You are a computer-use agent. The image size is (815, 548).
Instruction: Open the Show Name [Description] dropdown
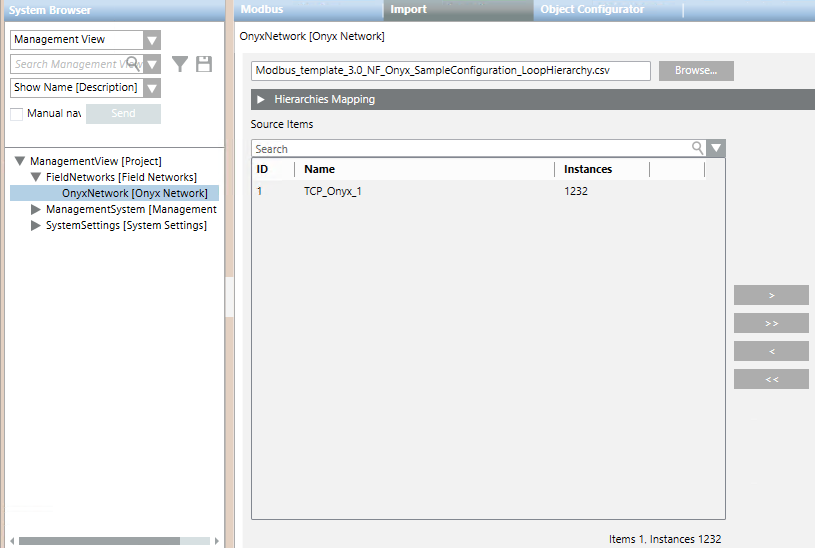[151, 88]
